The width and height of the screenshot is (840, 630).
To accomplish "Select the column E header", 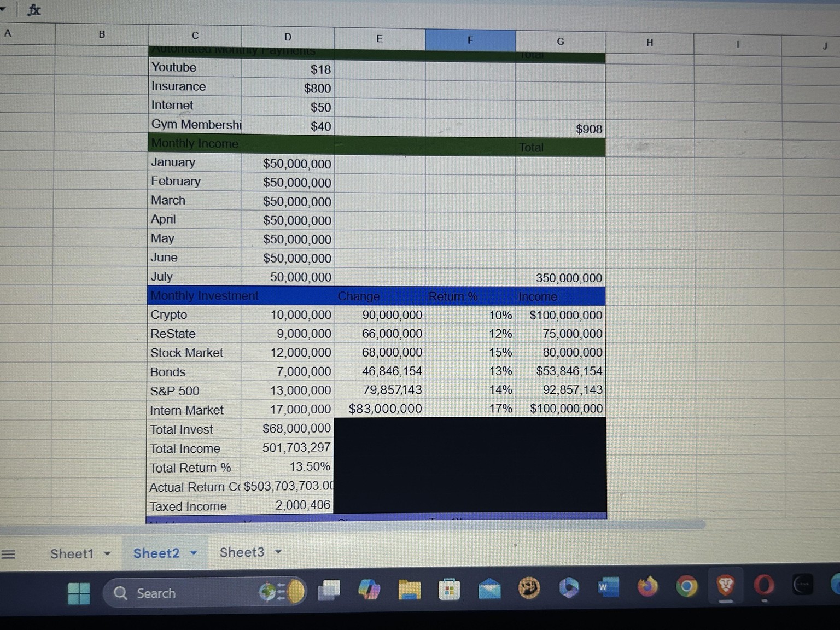I will 380,39.
